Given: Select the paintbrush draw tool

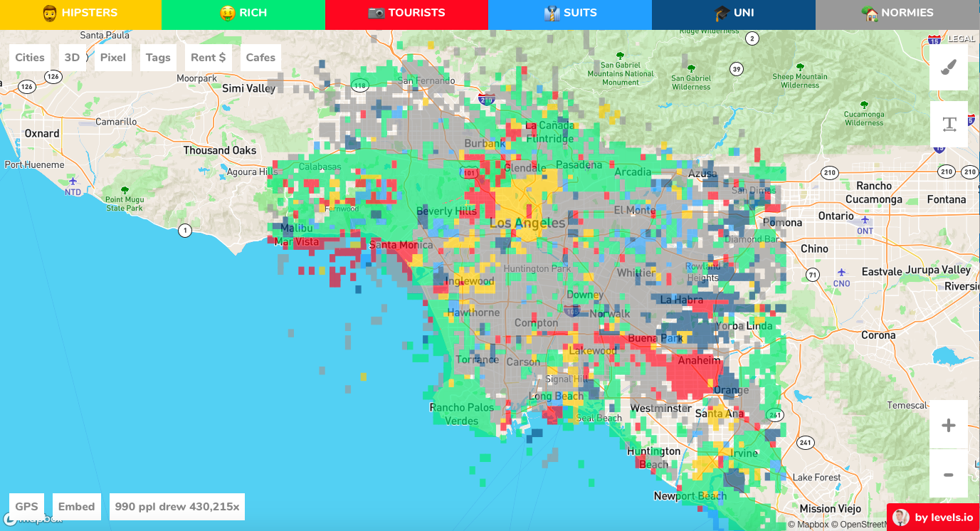Looking at the screenshot, I should (x=948, y=67).
